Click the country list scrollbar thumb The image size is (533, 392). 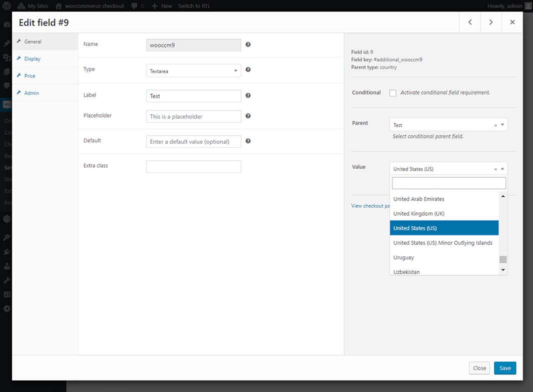tap(503, 259)
